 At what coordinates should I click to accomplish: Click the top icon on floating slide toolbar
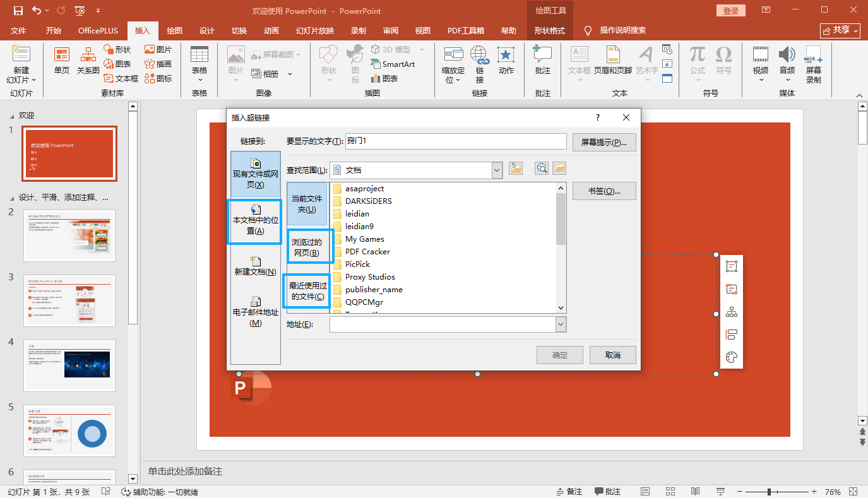point(732,266)
